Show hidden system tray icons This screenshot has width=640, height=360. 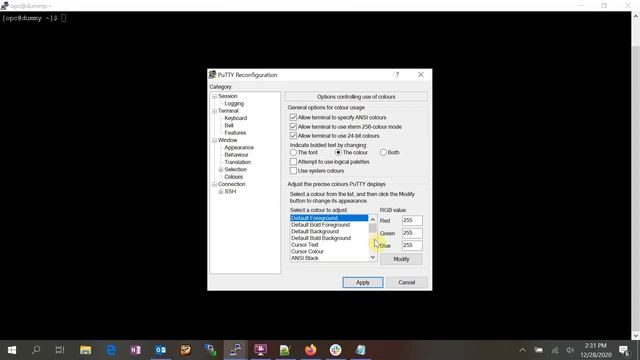pyautogui.click(x=522, y=350)
